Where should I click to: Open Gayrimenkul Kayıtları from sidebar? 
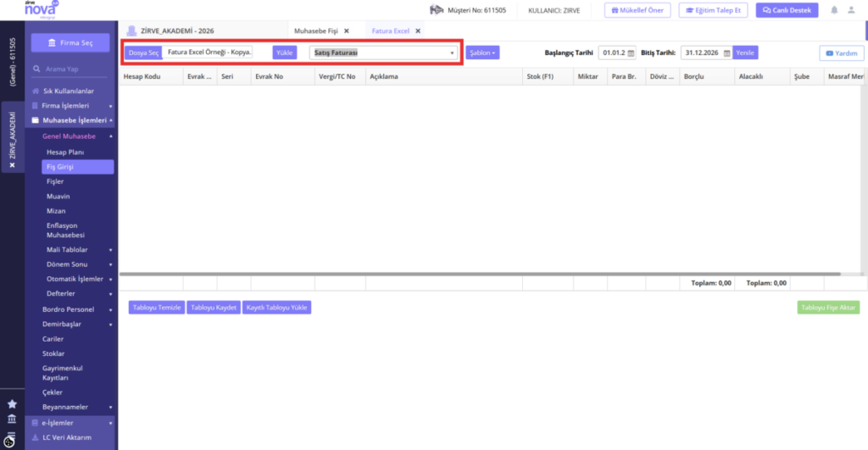(63, 373)
